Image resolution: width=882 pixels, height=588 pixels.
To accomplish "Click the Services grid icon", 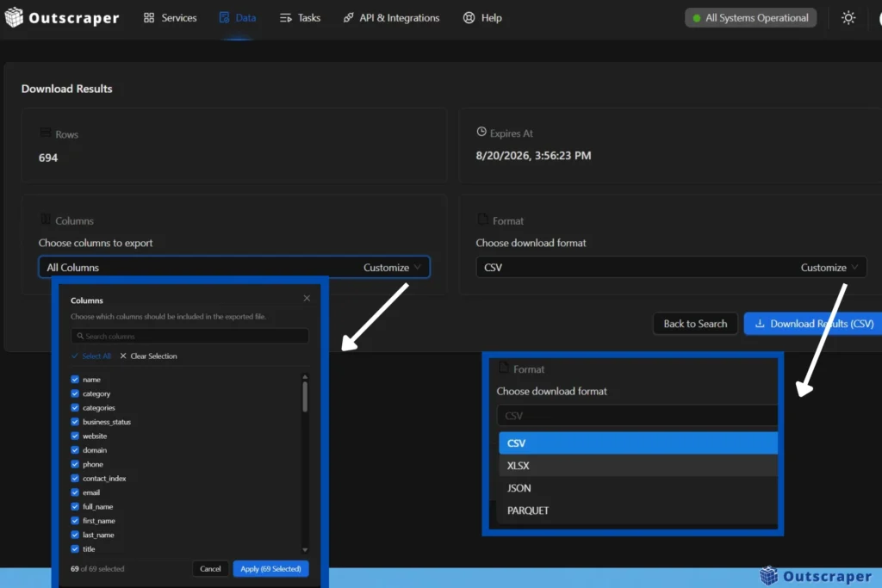I will pos(148,18).
